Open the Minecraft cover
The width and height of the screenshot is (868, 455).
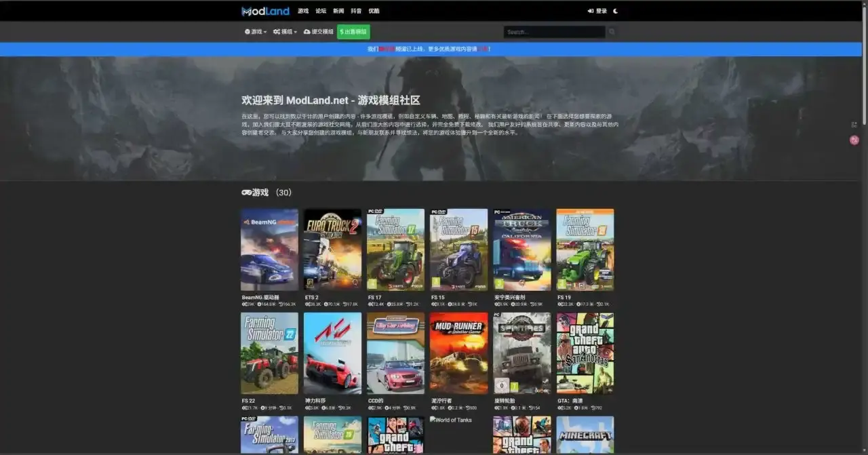[585, 435]
